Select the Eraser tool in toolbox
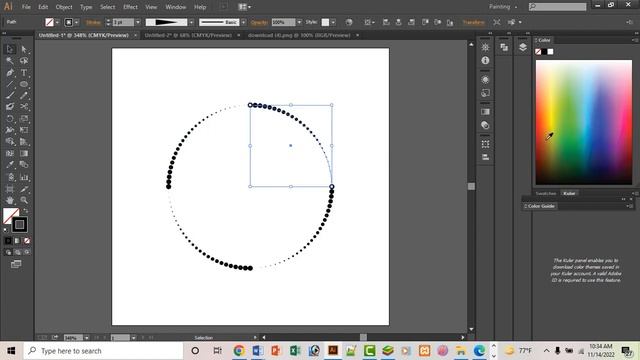This screenshot has height=360, width=640. point(10,107)
